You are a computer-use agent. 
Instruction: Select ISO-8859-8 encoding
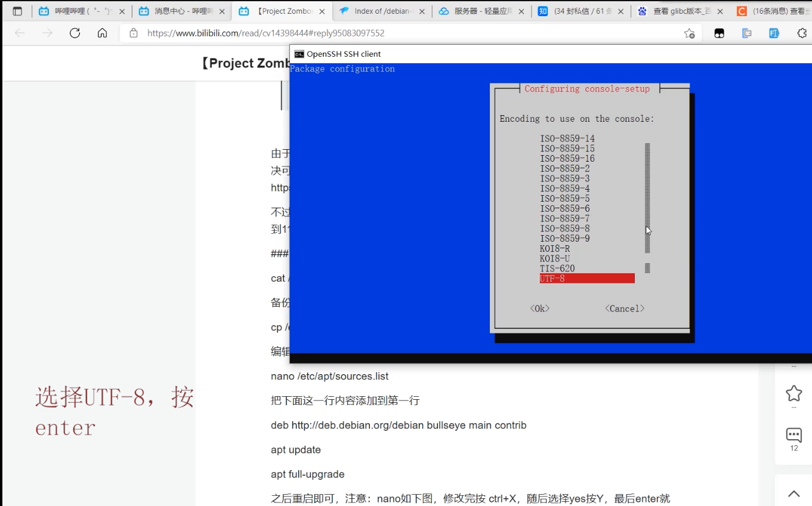[565, 229]
